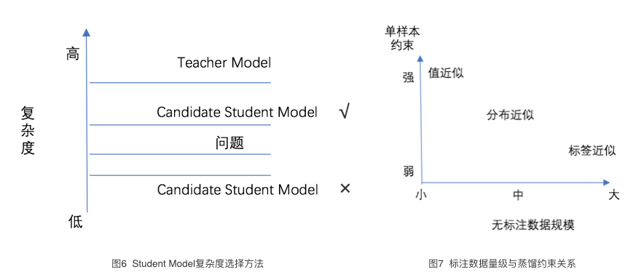The height and width of the screenshot is (280, 644).
Task: Click the Teacher Model label
Action: (224, 63)
